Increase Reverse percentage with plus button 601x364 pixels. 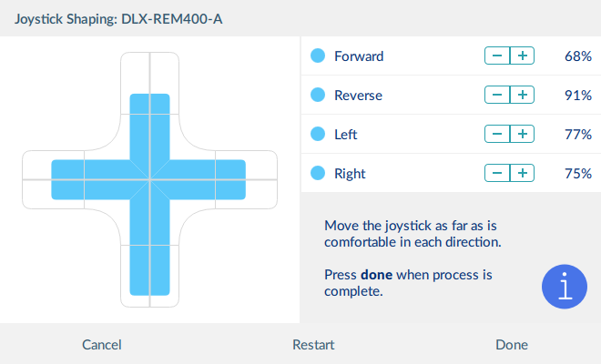pos(522,95)
